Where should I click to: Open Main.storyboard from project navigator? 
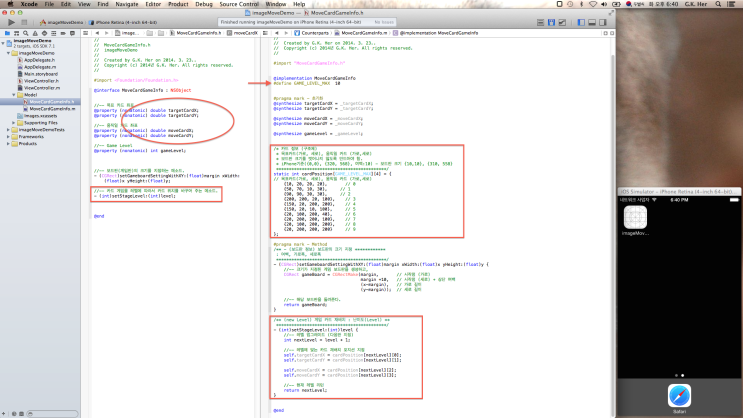39,74
